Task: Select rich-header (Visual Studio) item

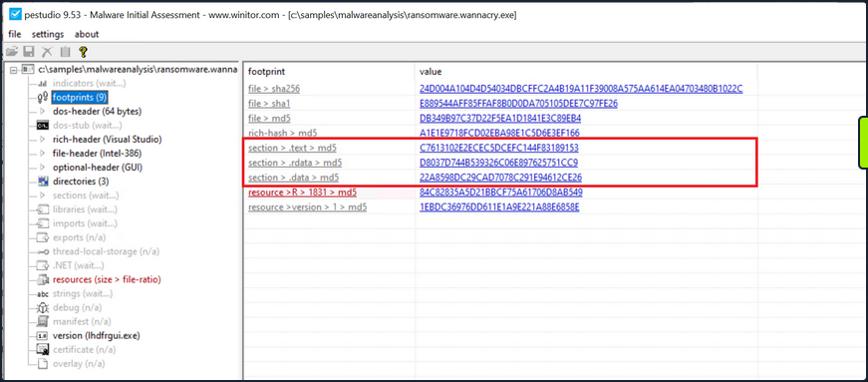Action: 108,140
